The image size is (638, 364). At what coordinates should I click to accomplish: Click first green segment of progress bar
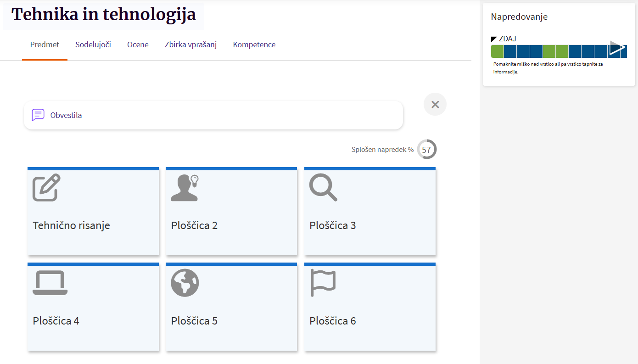497,51
